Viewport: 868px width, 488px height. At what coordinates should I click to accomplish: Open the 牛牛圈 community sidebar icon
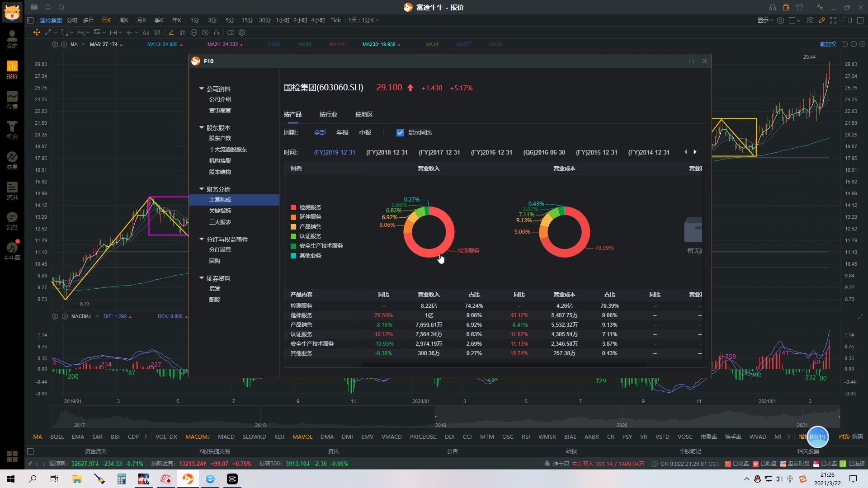click(12, 251)
